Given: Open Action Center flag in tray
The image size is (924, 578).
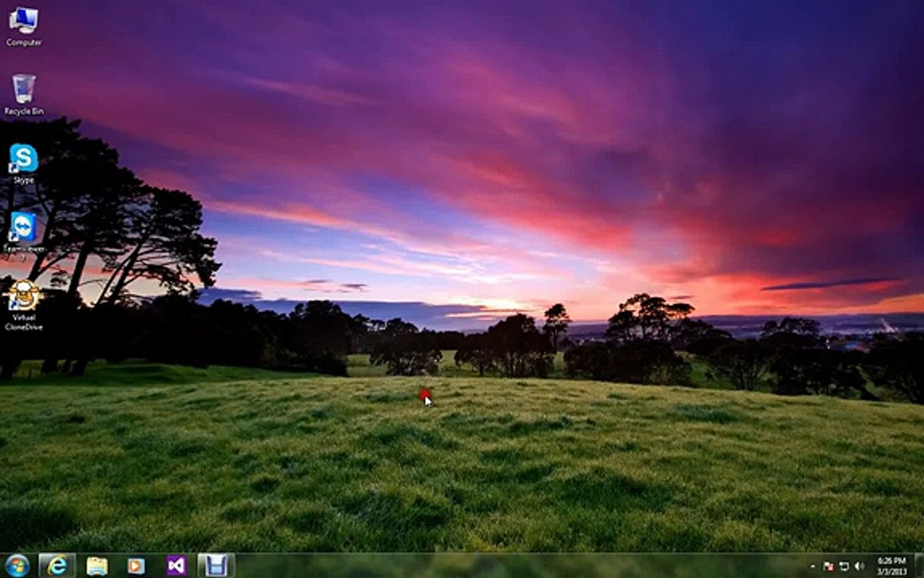Looking at the screenshot, I should pos(828,566).
